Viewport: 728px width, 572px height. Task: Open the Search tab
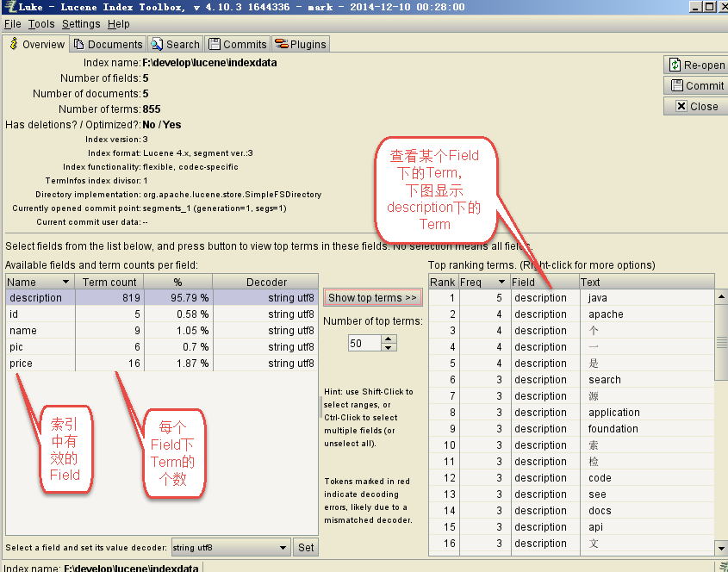point(176,44)
